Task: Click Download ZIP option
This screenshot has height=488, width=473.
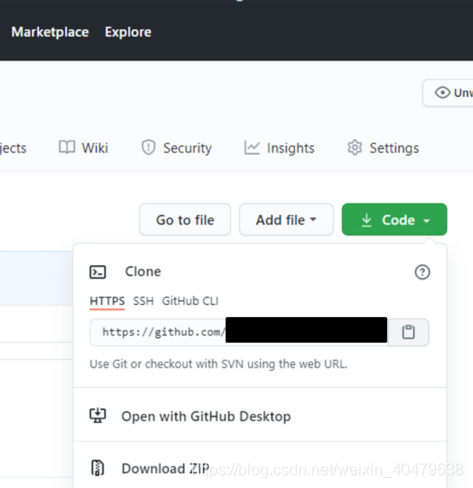Action: click(x=260, y=468)
